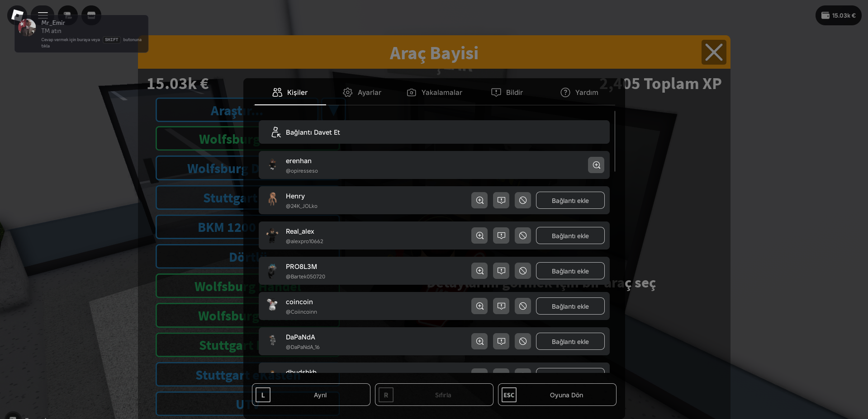Click the players list scrollbar
Image resolution: width=868 pixels, height=419 pixels.
615,141
